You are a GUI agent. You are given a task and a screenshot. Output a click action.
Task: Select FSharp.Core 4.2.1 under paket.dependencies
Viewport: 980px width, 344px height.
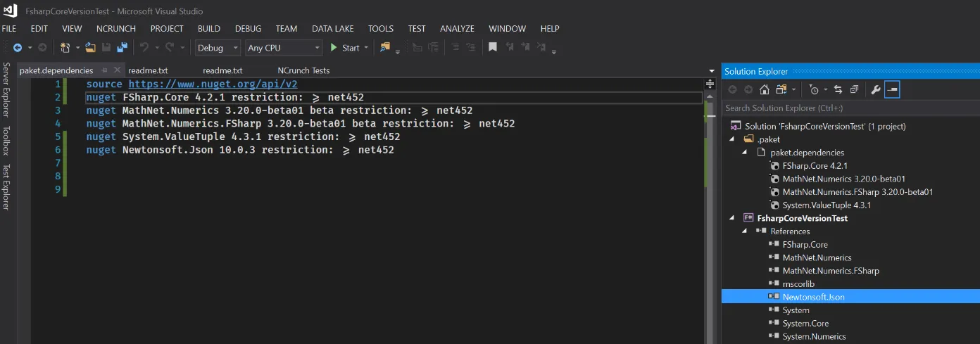pyautogui.click(x=817, y=166)
